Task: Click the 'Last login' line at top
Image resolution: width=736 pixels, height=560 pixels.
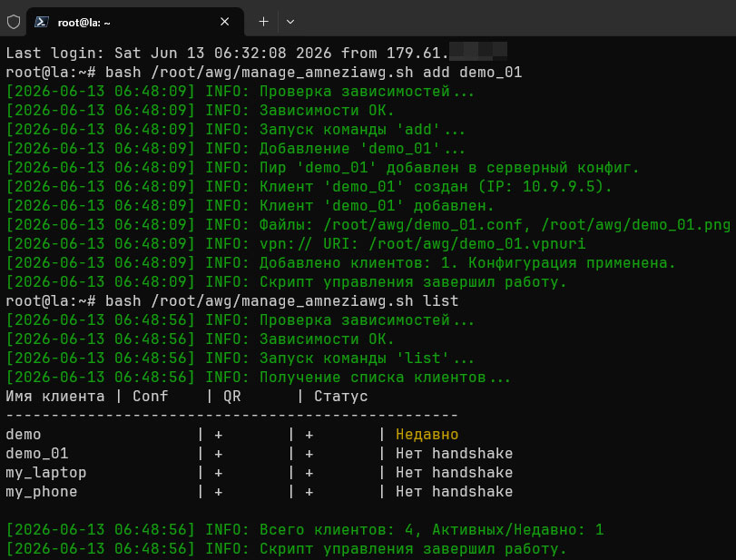Action: pos(256,53)
